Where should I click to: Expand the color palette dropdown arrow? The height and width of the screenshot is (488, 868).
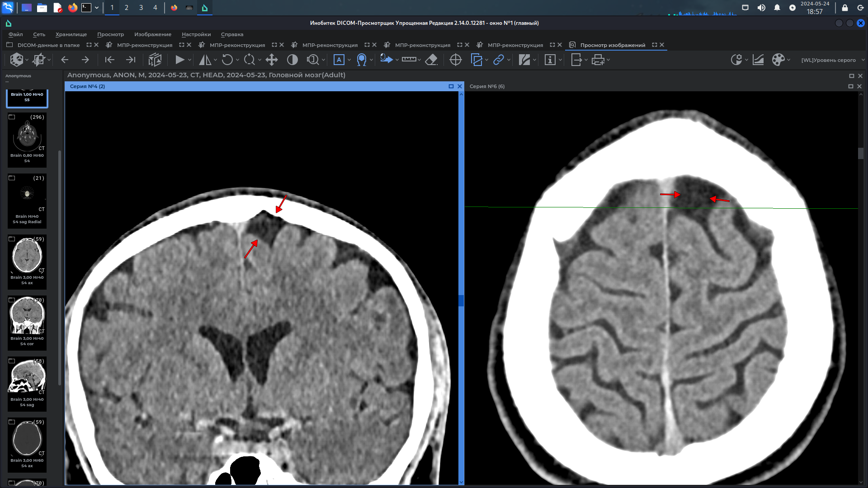pos(788,60)
